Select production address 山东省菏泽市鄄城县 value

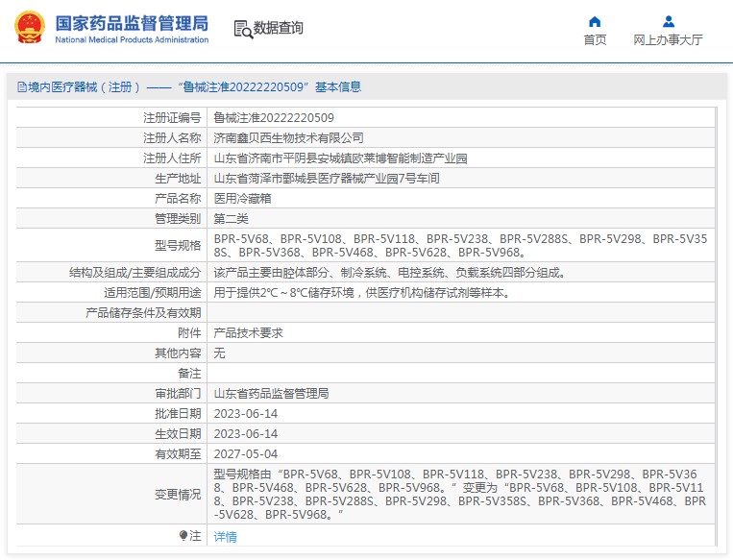coord(327,178)
